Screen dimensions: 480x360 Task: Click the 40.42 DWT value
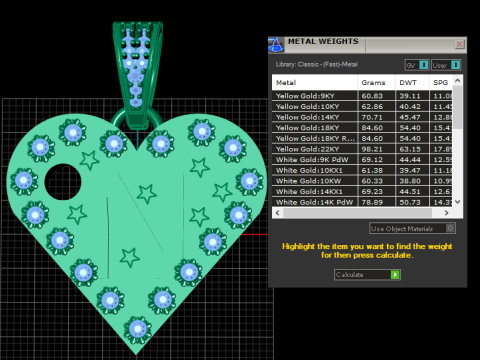pos(410,107)
